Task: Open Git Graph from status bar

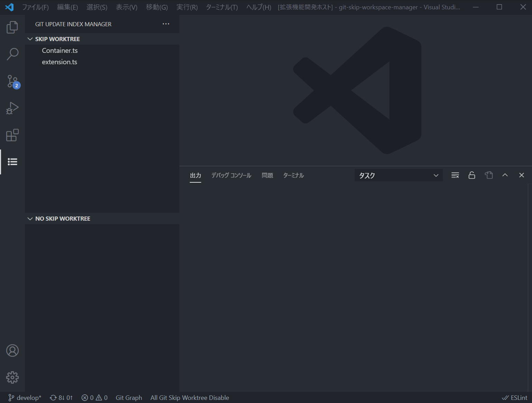Action: click(129, 398)
